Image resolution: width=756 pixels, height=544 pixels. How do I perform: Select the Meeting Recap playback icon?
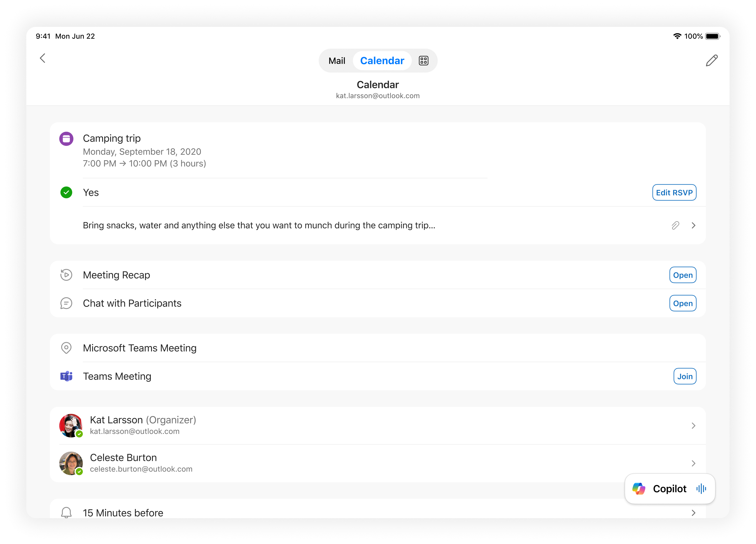[x=66, y=275]
